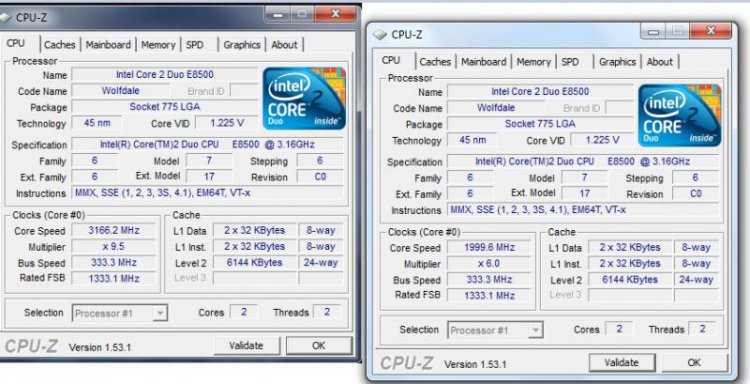Open About tab in right CPU-Z window

(660, 62)
